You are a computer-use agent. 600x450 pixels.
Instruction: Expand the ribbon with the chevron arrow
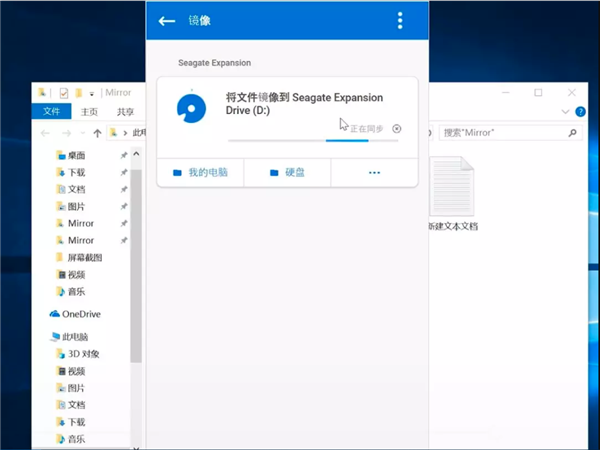[x=565, y=112]
